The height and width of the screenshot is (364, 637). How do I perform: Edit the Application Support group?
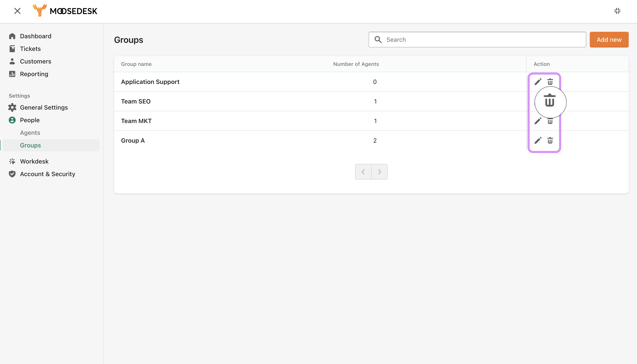(x=538, y=82)
